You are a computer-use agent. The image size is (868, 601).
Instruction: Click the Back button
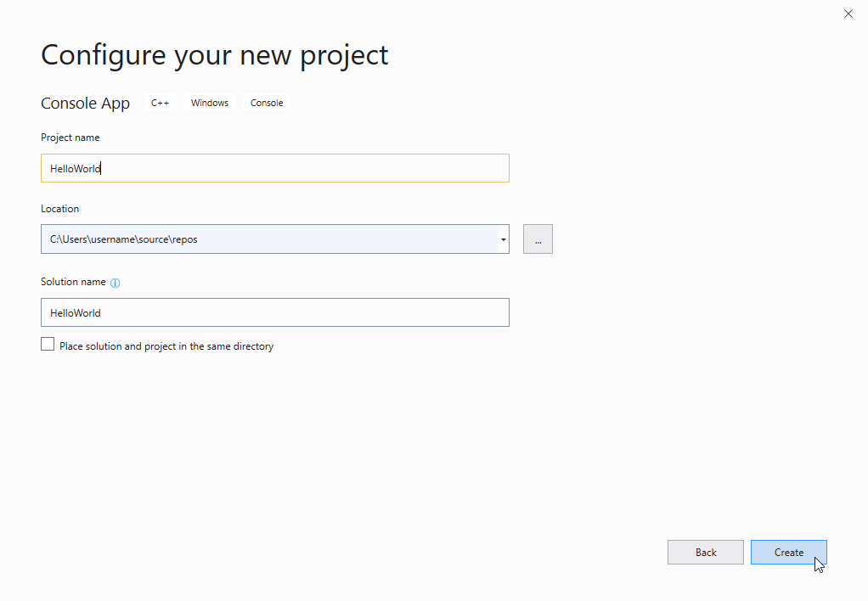coord(705,552)
